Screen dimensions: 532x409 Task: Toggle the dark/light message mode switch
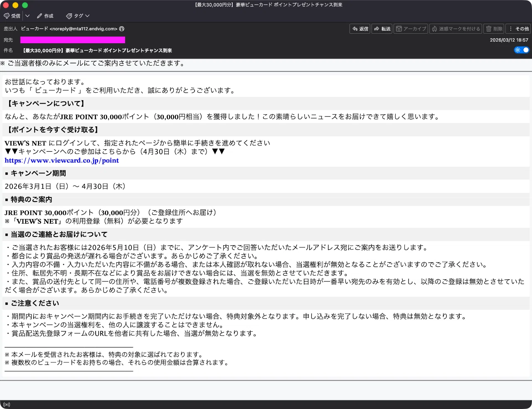point(522,50)
